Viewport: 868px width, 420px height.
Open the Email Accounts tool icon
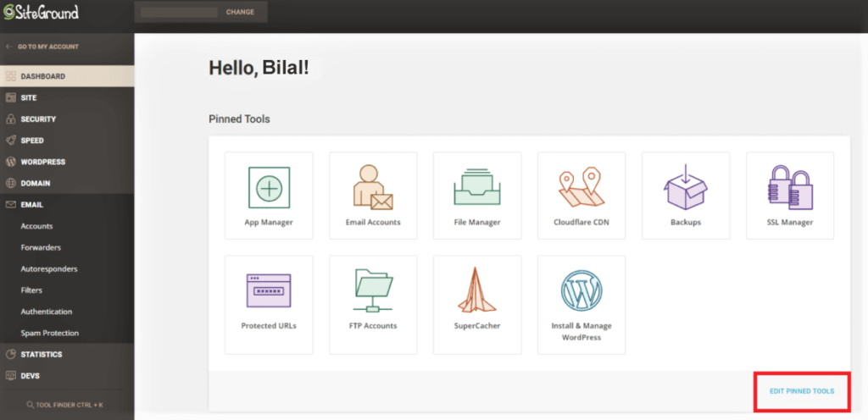pyautogui.click(x=373, y=187)
